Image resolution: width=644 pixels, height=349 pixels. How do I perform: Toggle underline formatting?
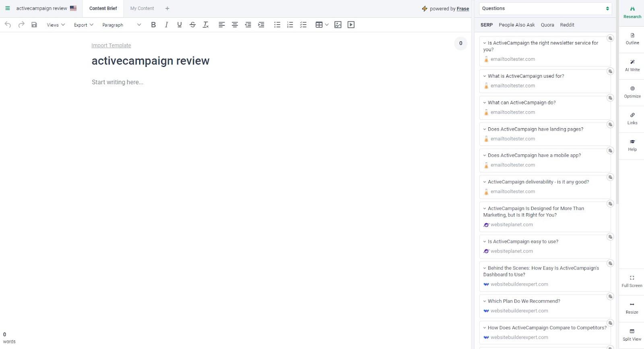pos(180,25)
